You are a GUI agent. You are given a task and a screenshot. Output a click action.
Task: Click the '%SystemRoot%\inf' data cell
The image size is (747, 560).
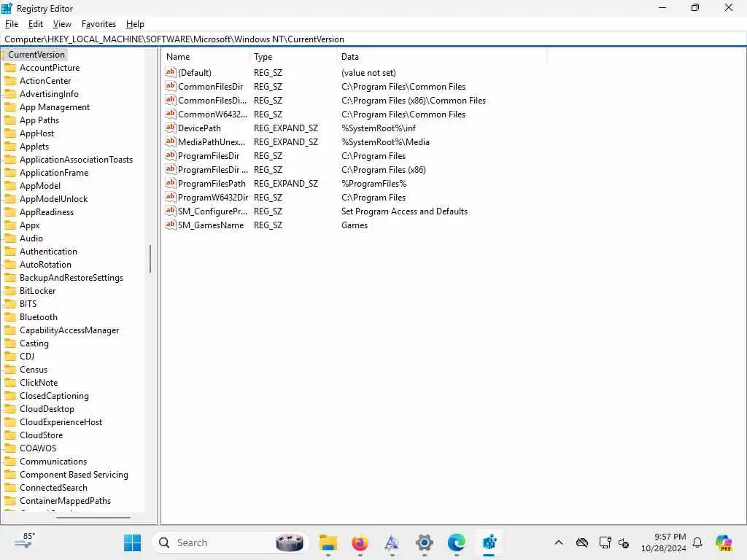click(x=379, y=128)
